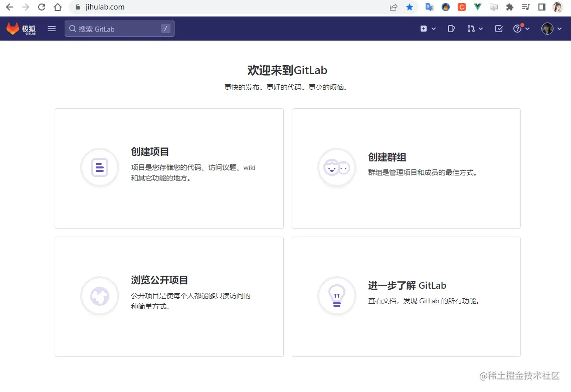Image resolution: width=571 pixels, height=392 pixels.
Task: Open the browser home page
Action: pyautogui.click(x=58, y=7)
